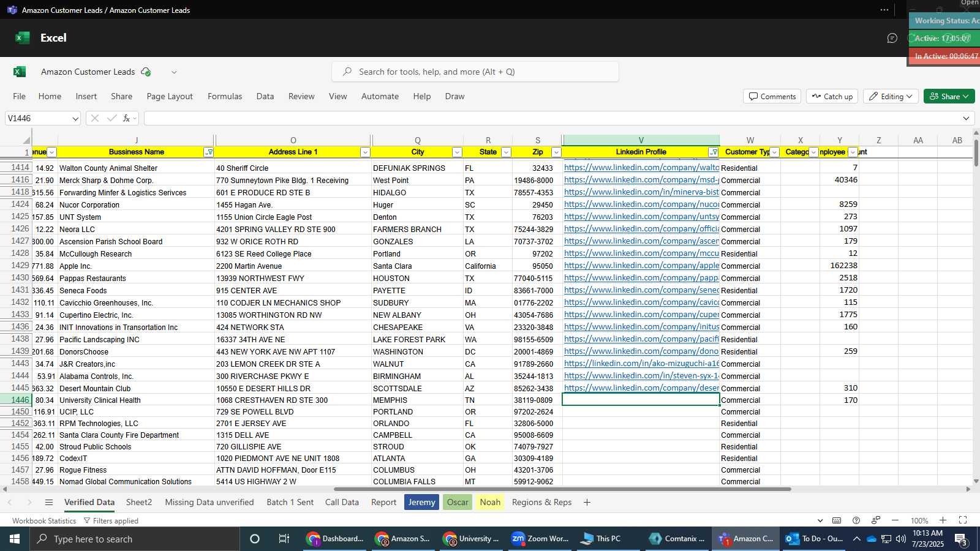Click the select-all triangle at grid corner
Screen dimensions: 980x551
pos(26,140)
